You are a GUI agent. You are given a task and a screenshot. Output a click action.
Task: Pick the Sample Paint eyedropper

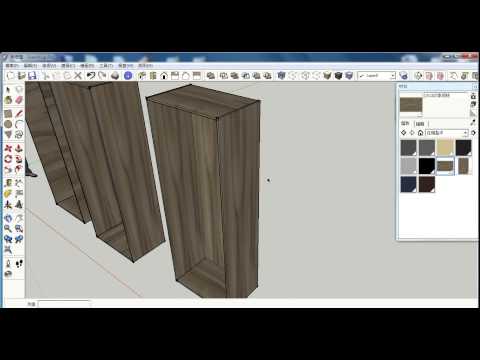[x=473, y=123]
